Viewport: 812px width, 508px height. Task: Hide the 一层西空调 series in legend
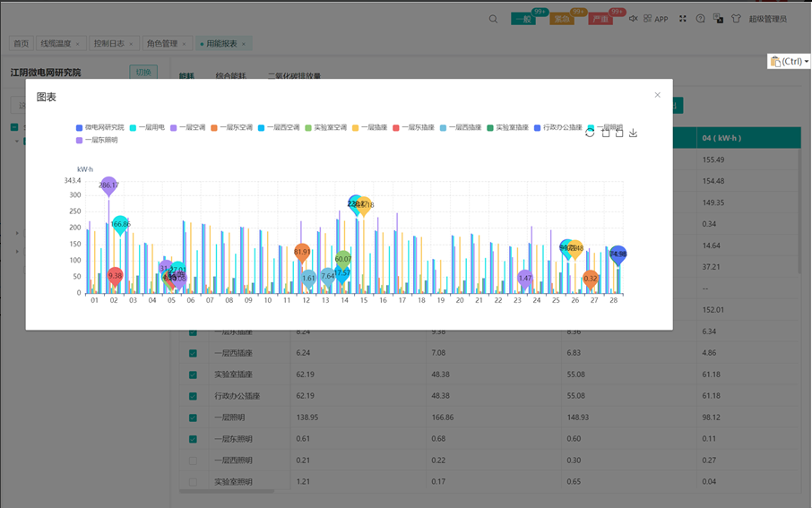coord(279,127)
